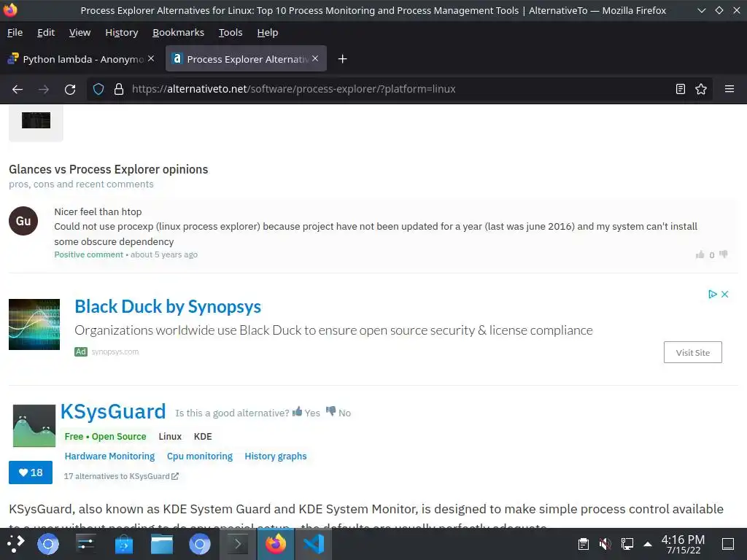747x560 pixels.
Task: Open network connections tray icon
Action: [627, 544]
